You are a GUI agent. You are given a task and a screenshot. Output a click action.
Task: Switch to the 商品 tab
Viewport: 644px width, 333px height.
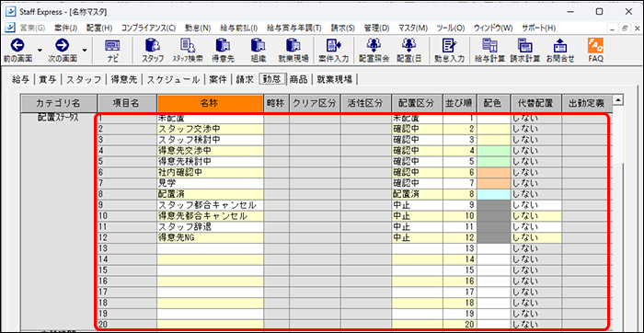298,80
